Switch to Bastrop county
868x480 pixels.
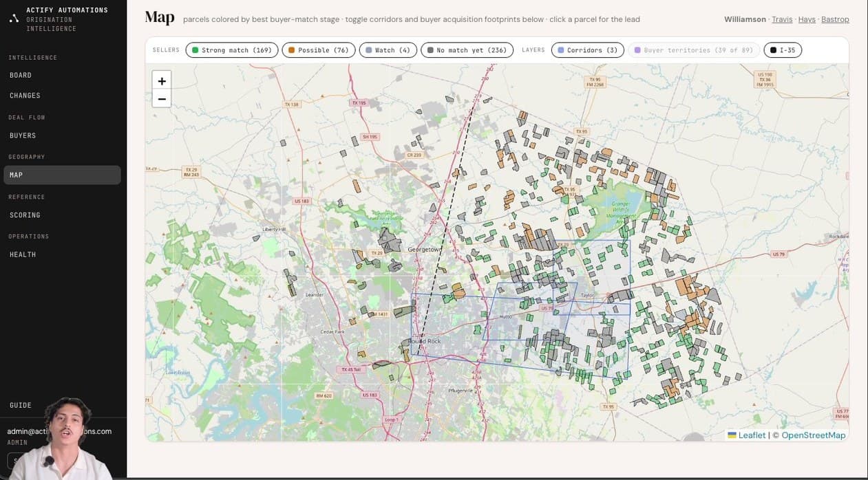(835, 19)
